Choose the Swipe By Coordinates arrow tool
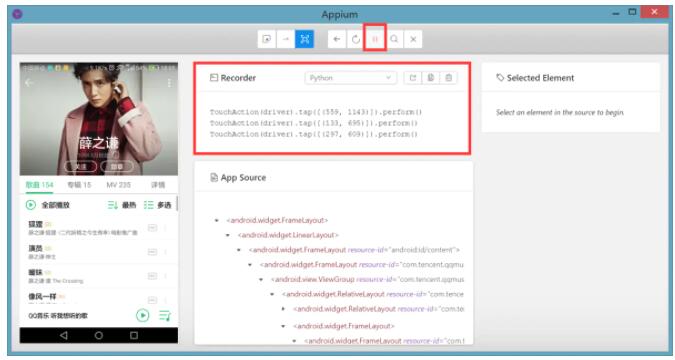 tap(286, 39)
